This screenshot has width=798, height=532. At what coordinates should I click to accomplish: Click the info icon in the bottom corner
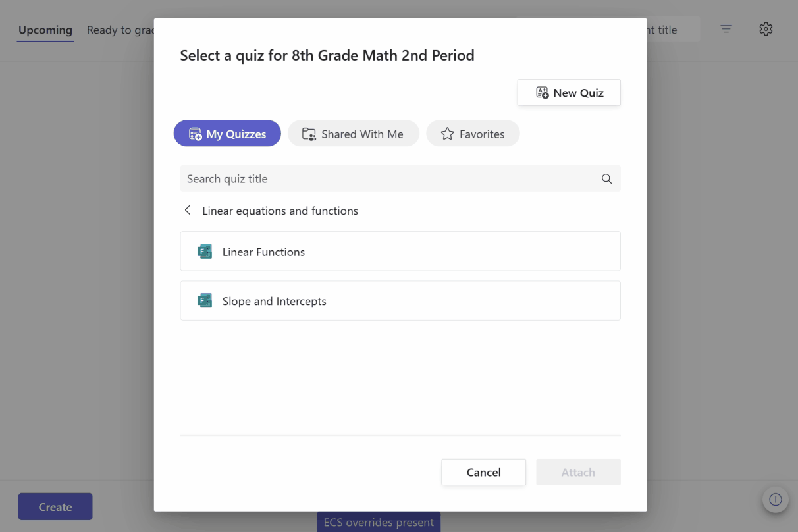(776, 500)
